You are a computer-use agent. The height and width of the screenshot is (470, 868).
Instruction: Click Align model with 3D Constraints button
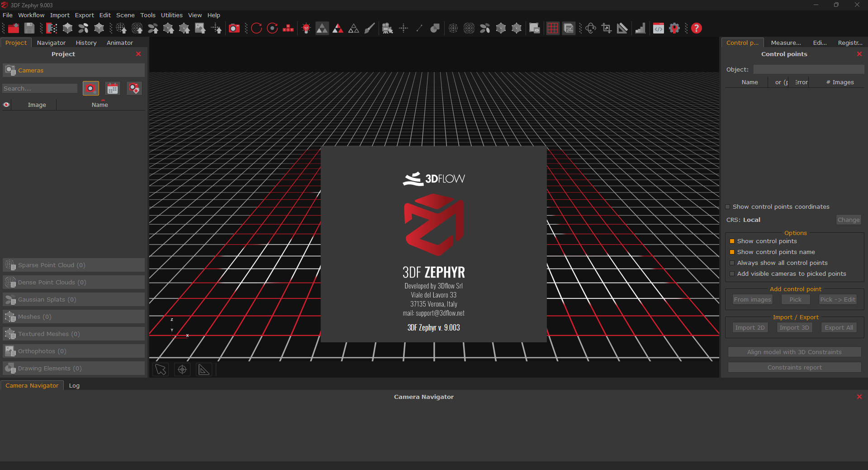coord(794,352)
